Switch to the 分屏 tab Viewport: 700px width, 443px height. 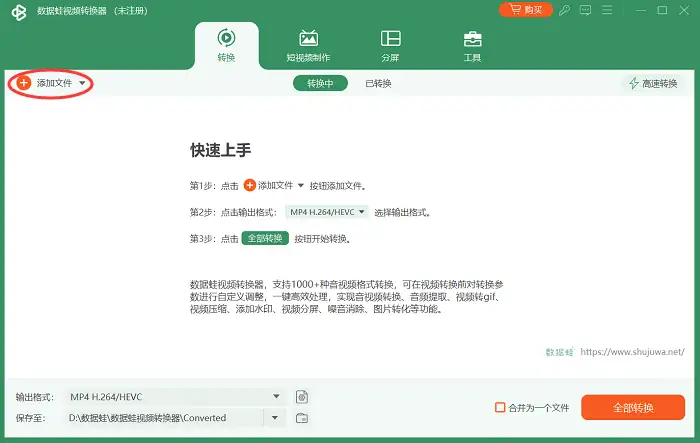click(x=390, y=46)
